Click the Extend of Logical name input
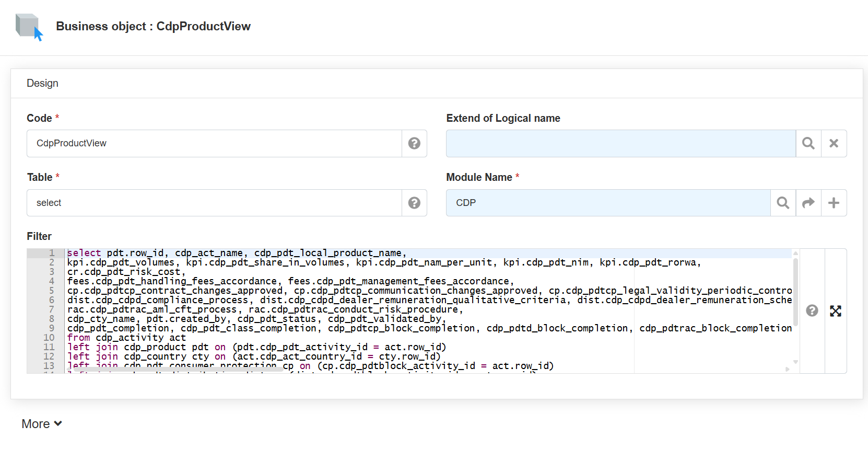 coord(620,143)
